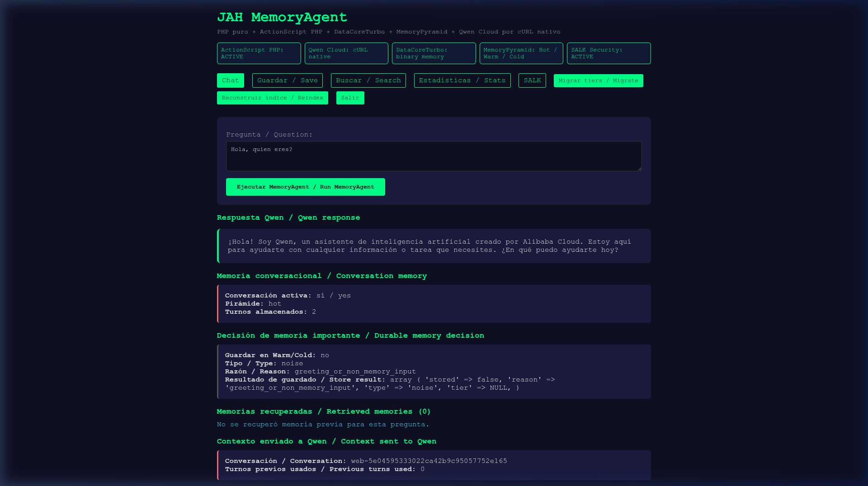Click the 'Pirámide: hot' line
The height and width of the screenshot is (486, 868).
coord(253,304)
